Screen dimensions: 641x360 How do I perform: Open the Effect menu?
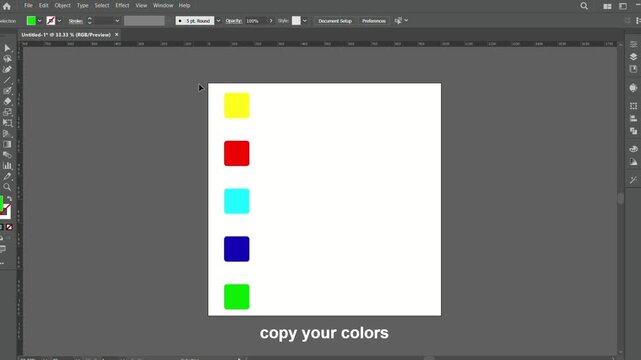(122, 6)
